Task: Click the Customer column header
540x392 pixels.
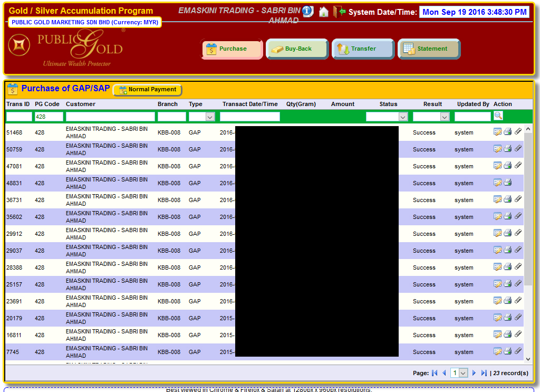Action: (81, 104)
